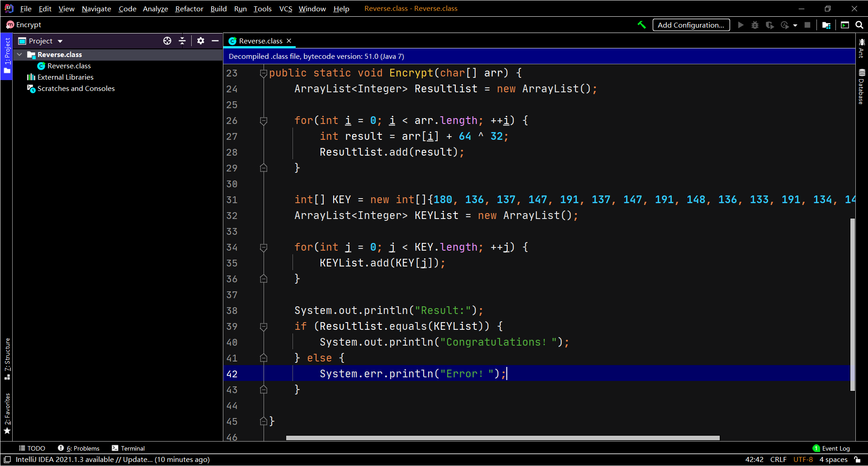Toggle the Ant tool window
868x466 pixels.
(x=862, y=48)
